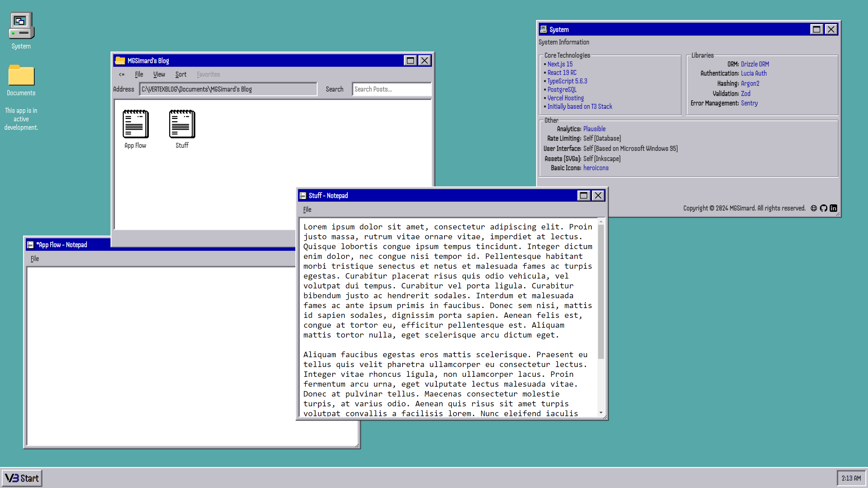Click the Stuff Notepad scrollbar down arrow

point(601,412)
